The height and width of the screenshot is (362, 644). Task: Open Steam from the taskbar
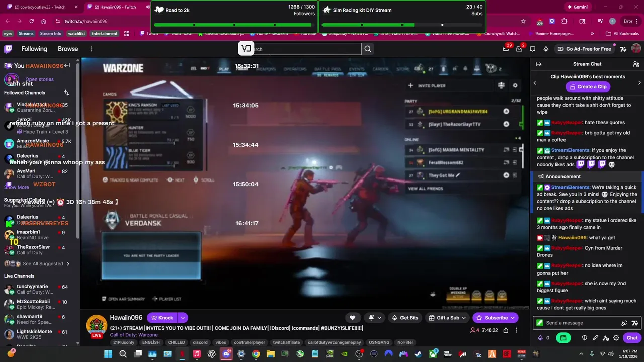point(418,354)
